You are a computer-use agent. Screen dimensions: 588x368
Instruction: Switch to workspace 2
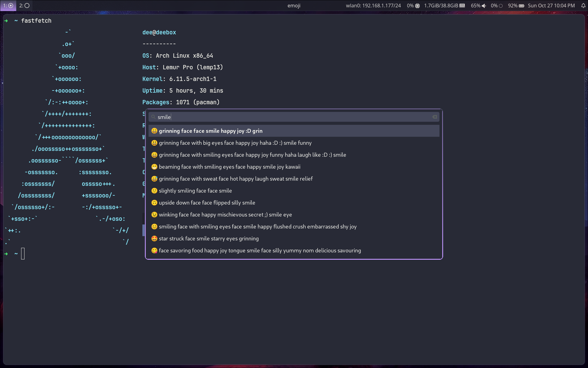tap(24, 6)
